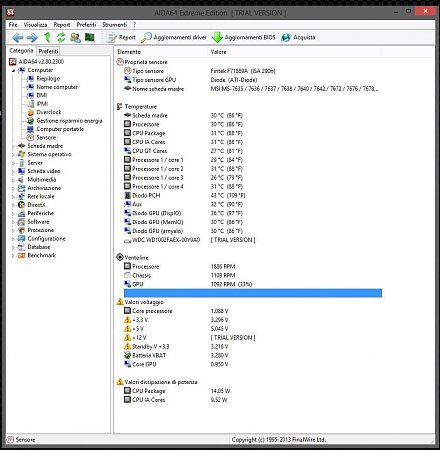The height and width of the screenshot is (450, 440).
Task: Expand the Archiviazione tree node
Action: [x=13, y=188]
